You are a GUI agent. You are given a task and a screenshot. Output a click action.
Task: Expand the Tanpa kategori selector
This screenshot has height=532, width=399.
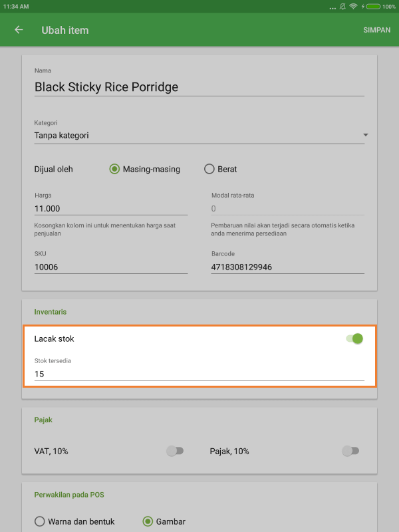tap(193, 136)
